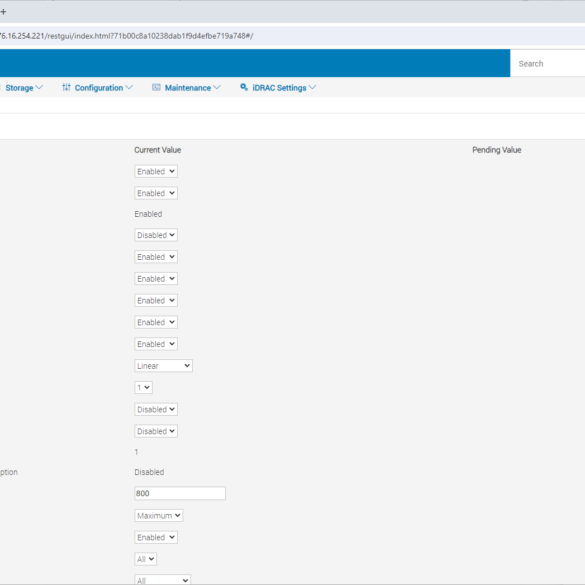The width and height of the screenshot is (585, 585).
Task: Open the Storage menu
Action: (19, 88)
